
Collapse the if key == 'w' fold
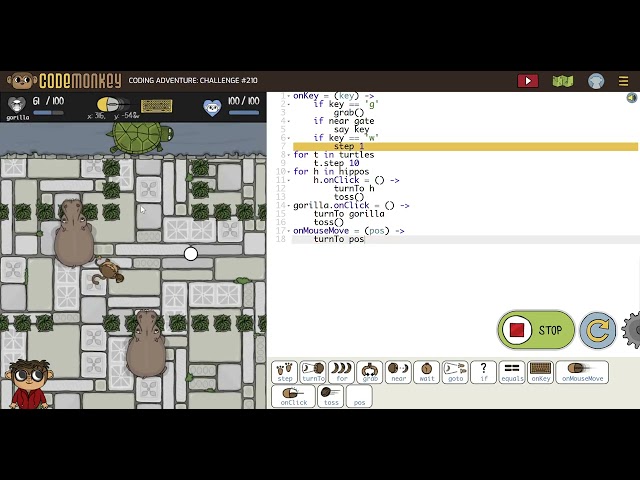click(x=289, y=138)
